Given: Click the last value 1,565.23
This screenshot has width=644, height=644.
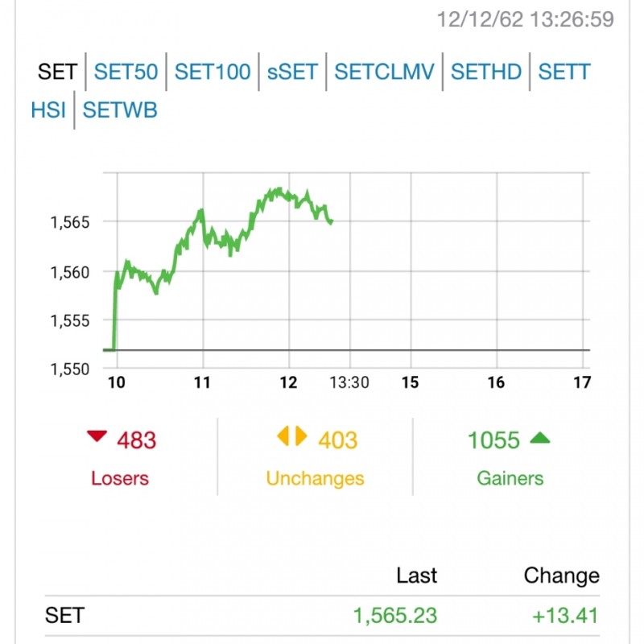Looking at the screenshot, I should (394, 616).
